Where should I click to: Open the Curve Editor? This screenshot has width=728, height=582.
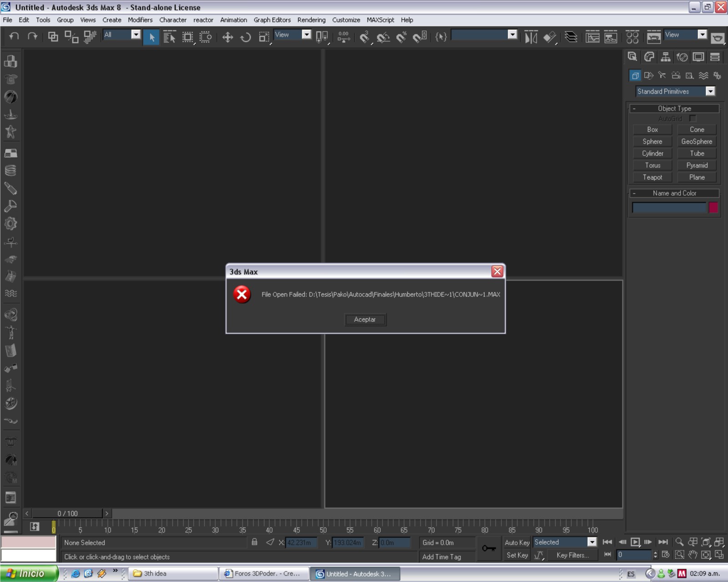[592, 37]
